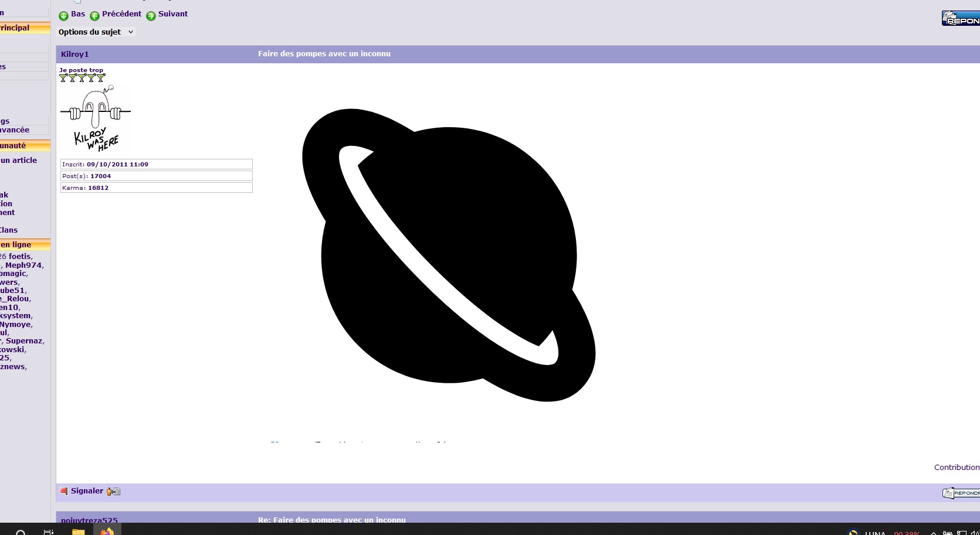This screenshot has height=535, width=980.
Task: Click the green Précédent left-arrow icon
Action: coord(94,16)
